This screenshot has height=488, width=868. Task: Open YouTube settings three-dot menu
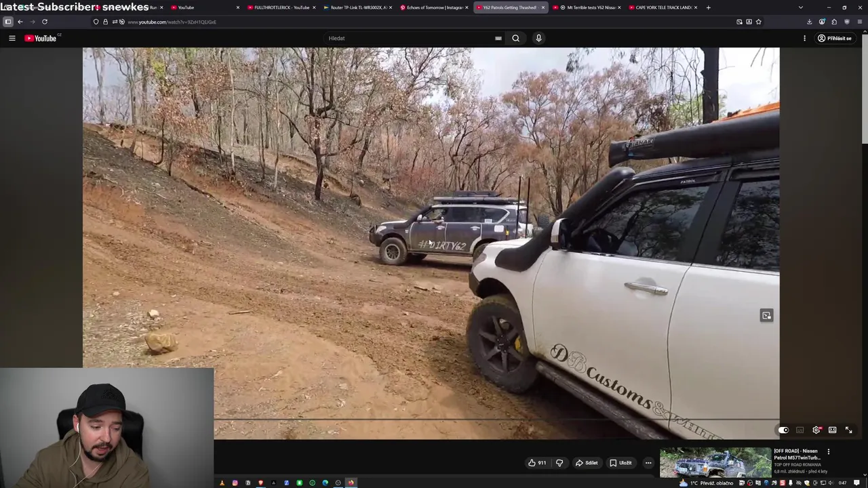(805, 38)
